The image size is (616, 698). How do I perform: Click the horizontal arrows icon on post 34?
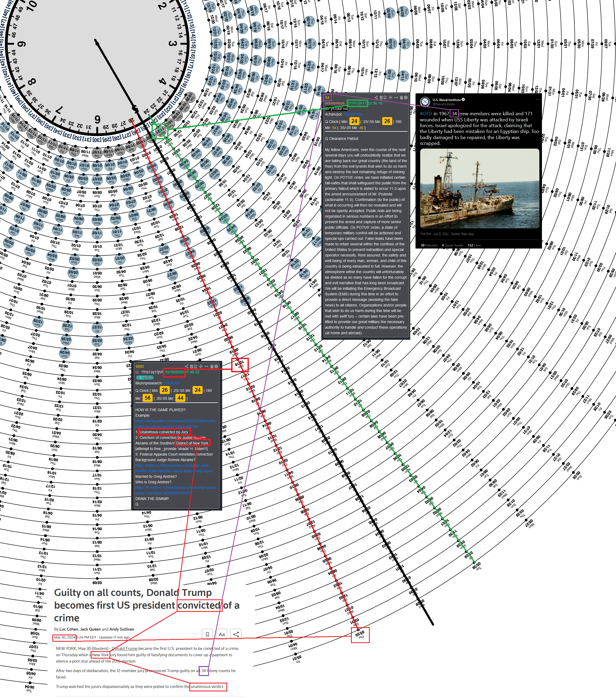tap(396, 98)
